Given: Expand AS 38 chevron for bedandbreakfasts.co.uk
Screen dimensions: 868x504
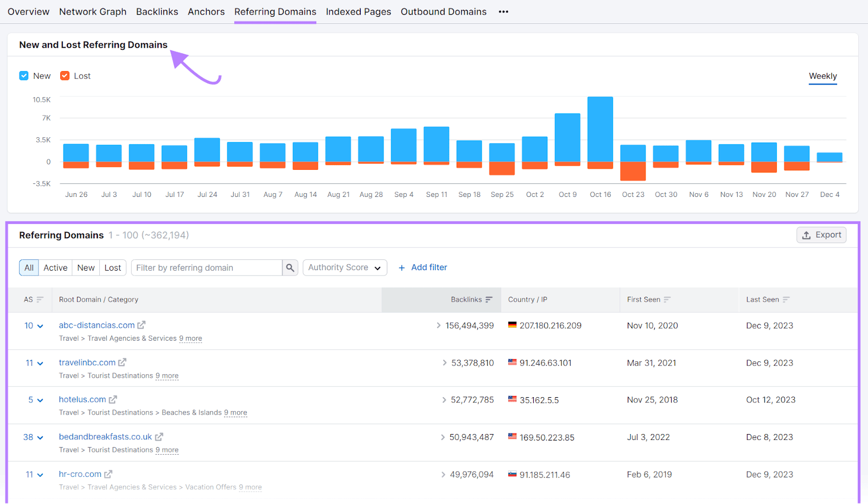Looking at the screenshot, I should point(40,438).
